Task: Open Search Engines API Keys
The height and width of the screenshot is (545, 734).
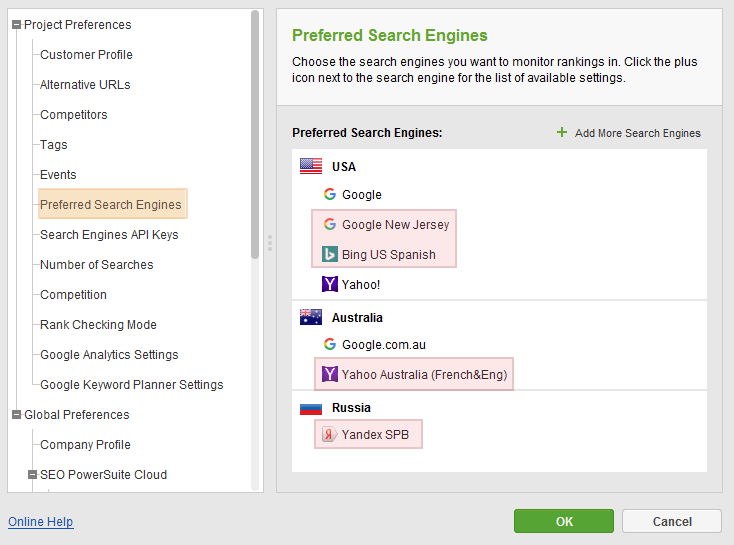Action: click(109, 235)
